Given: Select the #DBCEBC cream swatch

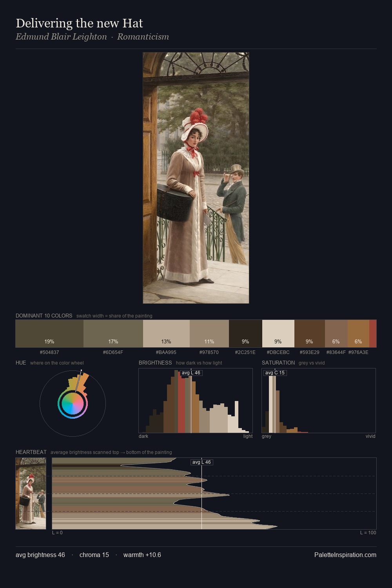Looking at the screenshot, I should tap(278, 334).
